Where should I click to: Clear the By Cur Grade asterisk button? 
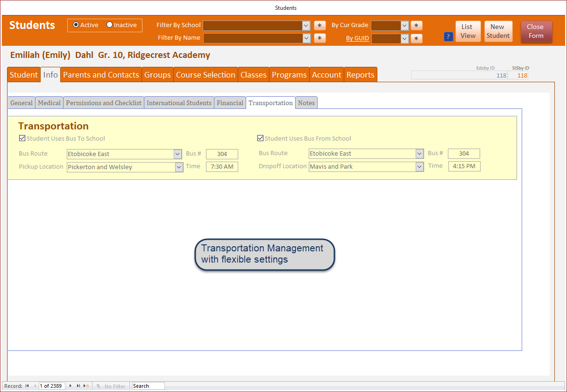tap(417, 25)
